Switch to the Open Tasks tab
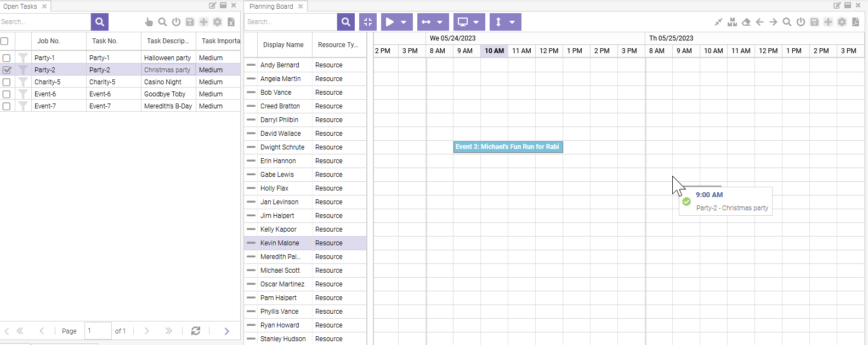The height and width of the screenshot is (345, 868). [x=20, y=7]
